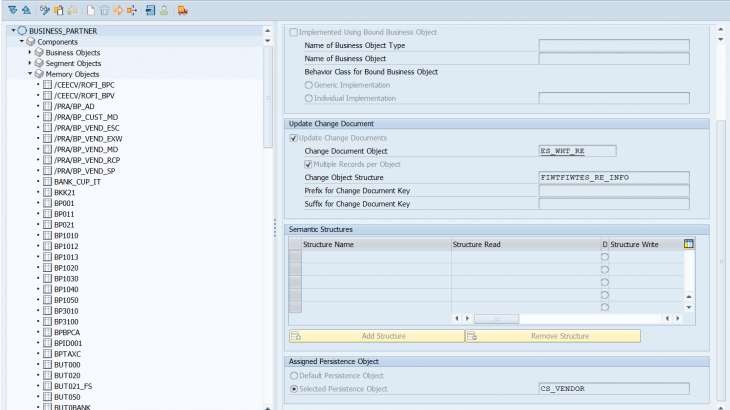Click the Create (blank page) toolbar icon
This screenshot has height=410, width=730.
point(91,10)
